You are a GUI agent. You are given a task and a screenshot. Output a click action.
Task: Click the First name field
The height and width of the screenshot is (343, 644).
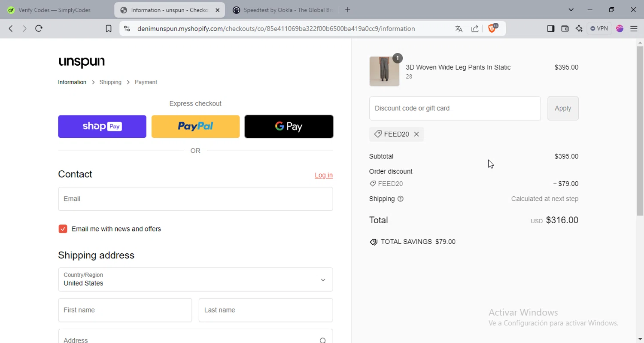125,310
